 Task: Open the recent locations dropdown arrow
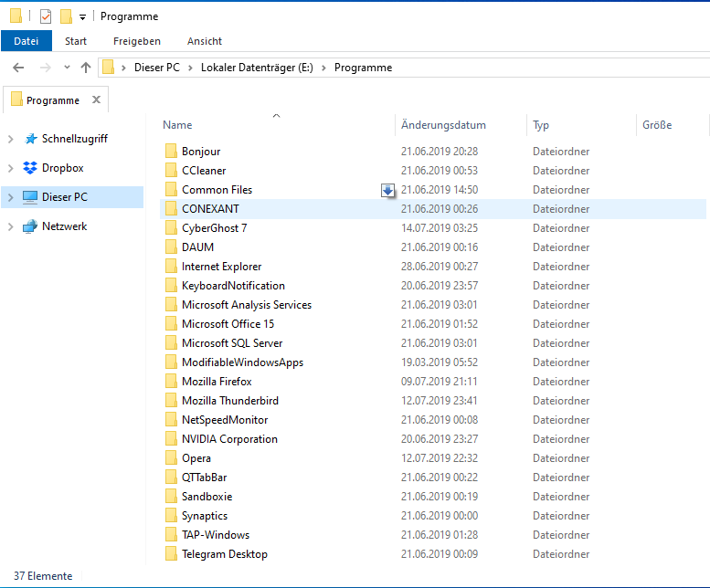pos(67,68)
